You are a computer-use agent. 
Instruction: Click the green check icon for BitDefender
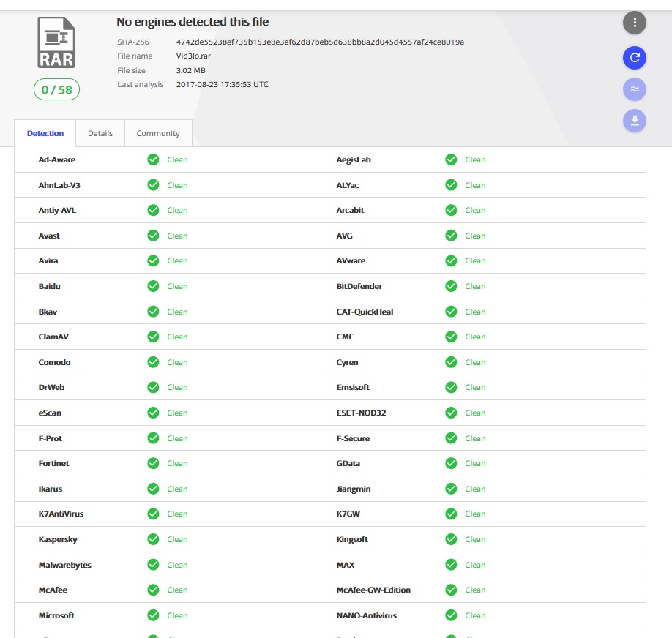click(x=451, y=286)
